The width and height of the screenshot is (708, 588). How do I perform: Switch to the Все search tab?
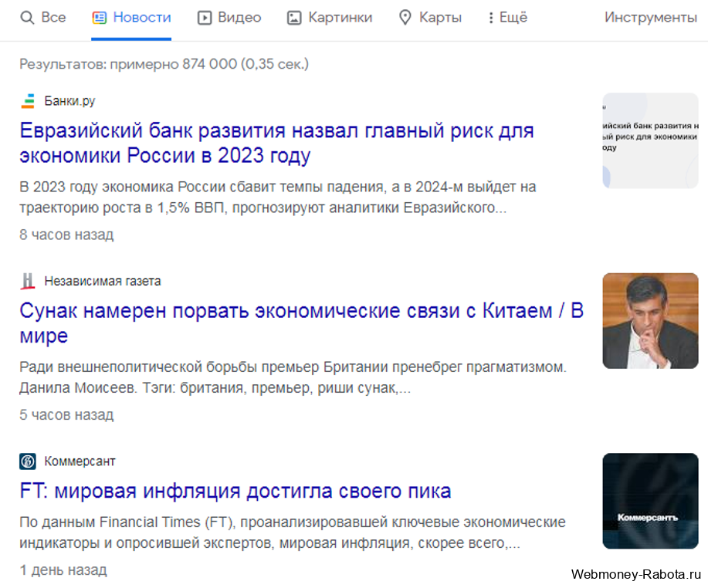point(43,18)
